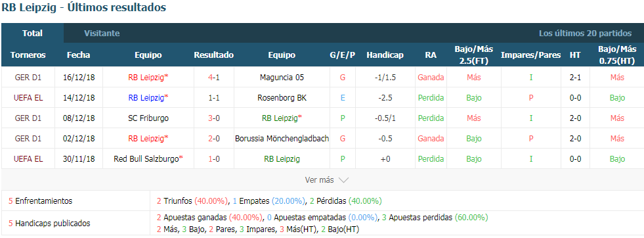Click the Torneros column header
Viewport: 644px width, 238px height.
click(x=28, y=55)
